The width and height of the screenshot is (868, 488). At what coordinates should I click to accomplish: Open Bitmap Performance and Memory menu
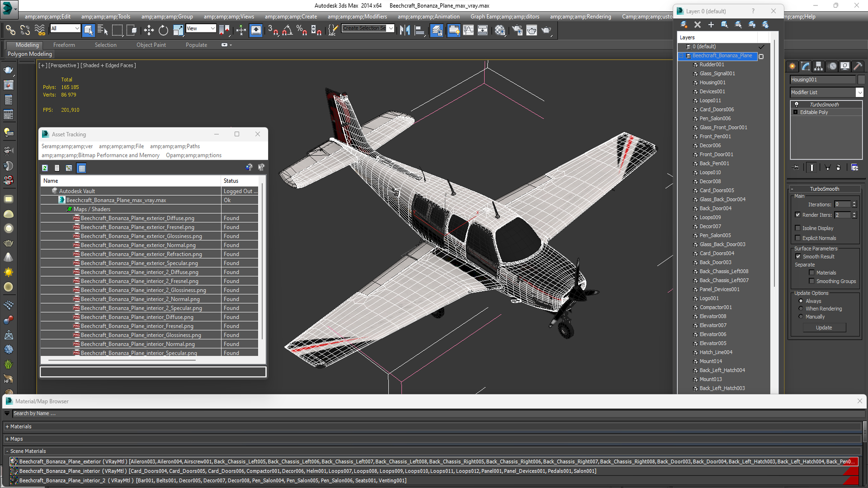tap(100, 155)
